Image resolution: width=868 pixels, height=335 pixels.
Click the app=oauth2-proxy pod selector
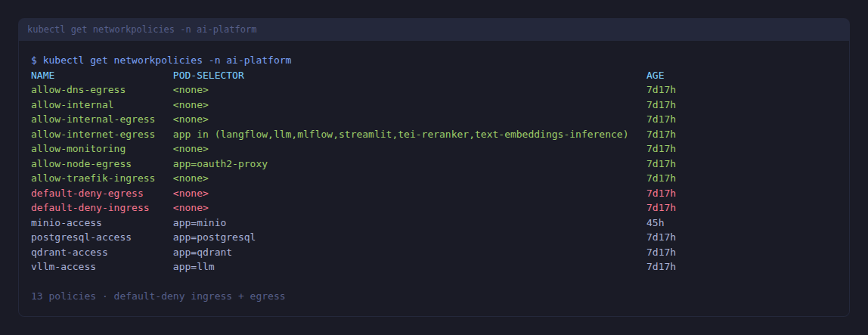pyautogui.click(x=220, y=164)
